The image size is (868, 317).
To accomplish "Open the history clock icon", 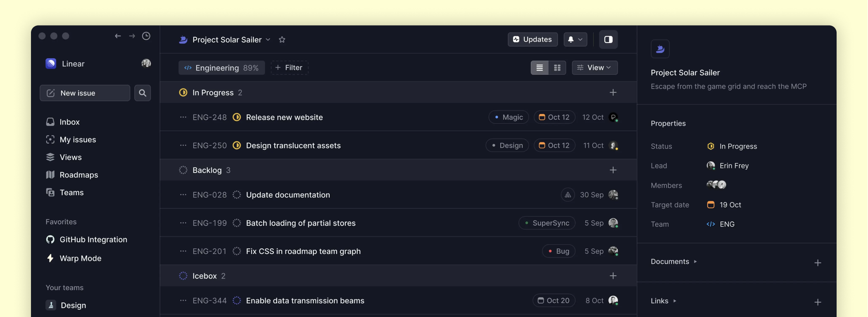I will (x=146, y=36).
